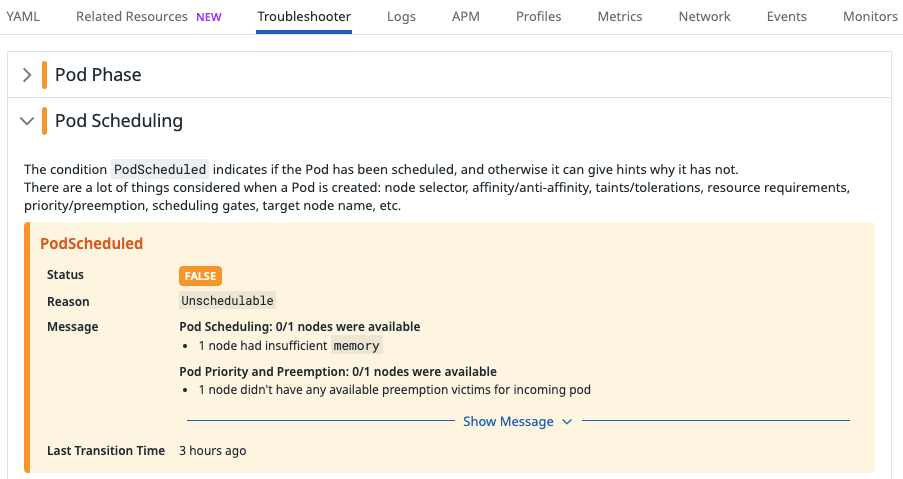The height and width of the screenshot is (479, 903).
Task: View the Profiles tab
Action: coord(538,17)
